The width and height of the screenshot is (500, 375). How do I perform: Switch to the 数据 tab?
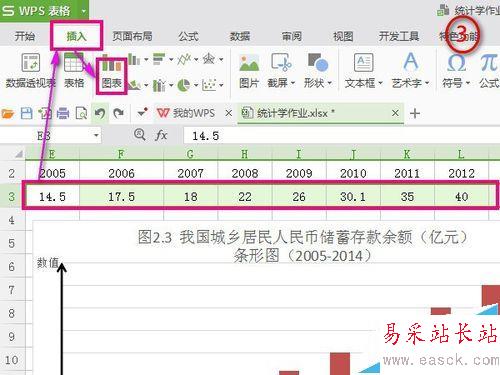(x=240, y=36)
